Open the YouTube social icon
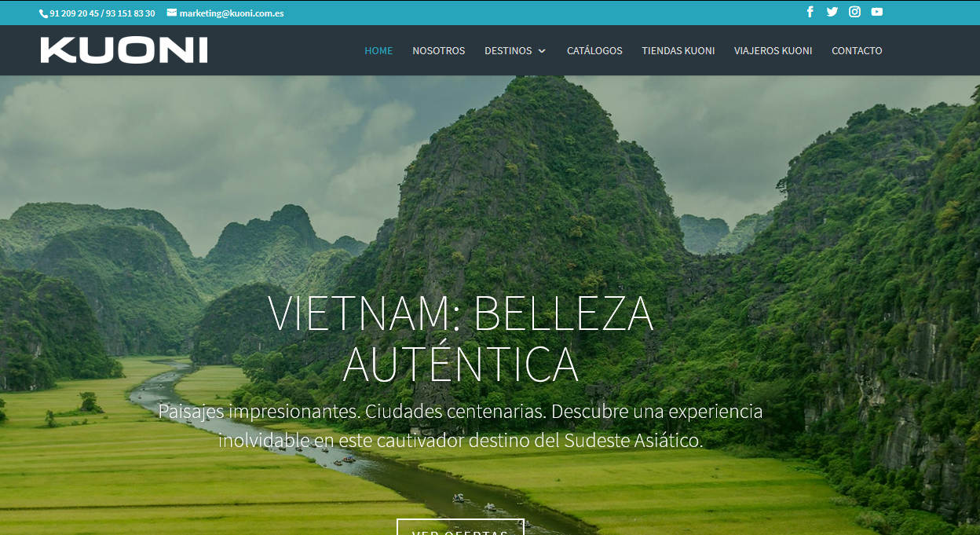This screenshot has height=535, width=980. (877, 12)
